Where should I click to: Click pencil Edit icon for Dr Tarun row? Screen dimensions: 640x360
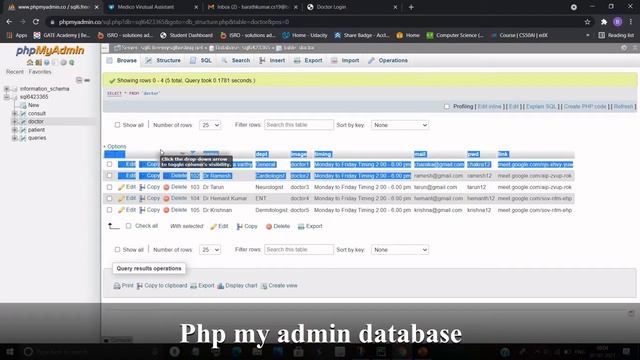(x=121, y=187)
